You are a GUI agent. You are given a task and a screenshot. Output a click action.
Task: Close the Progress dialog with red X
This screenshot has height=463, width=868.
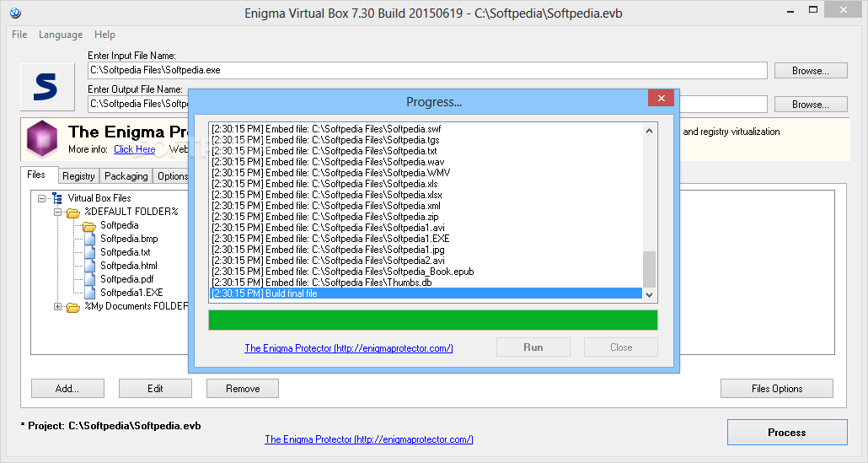[x=660, y=99]
